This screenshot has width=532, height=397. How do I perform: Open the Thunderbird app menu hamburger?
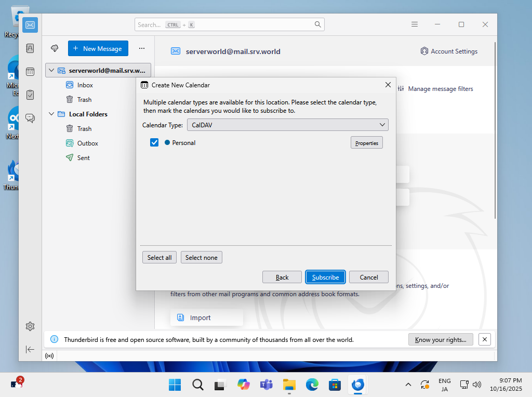tap(415, 24)
